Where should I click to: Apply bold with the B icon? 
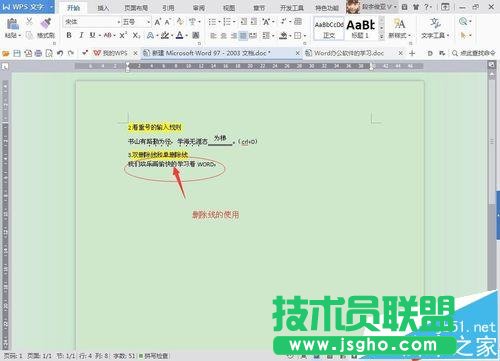(69, 35)
